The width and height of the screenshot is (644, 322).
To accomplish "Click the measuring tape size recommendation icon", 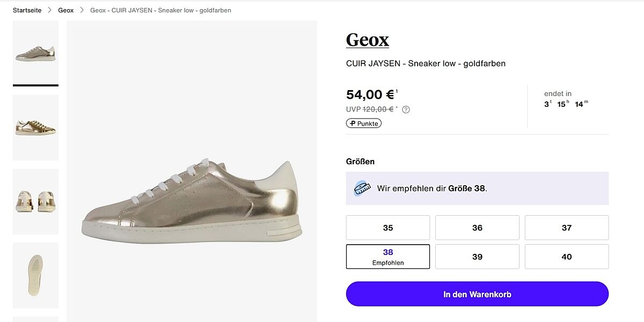I will tap(362, 188).
